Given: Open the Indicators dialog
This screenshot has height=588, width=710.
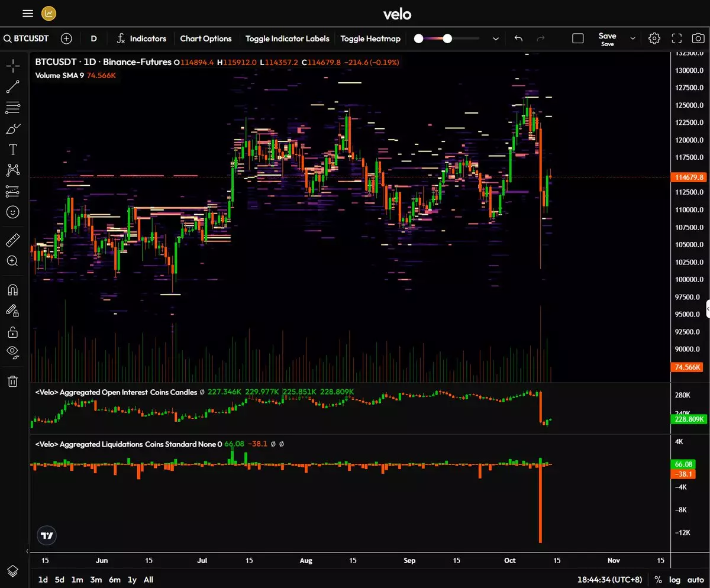Looking at the screenshot, I should [x=141, y=38].
